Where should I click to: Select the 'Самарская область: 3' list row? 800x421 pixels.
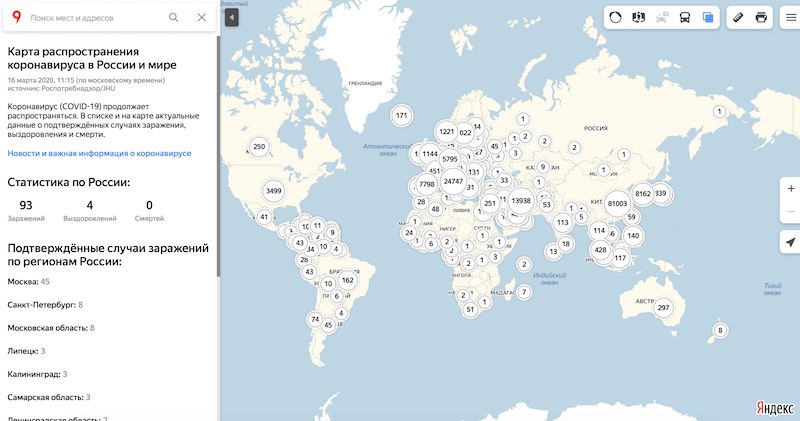49,397
